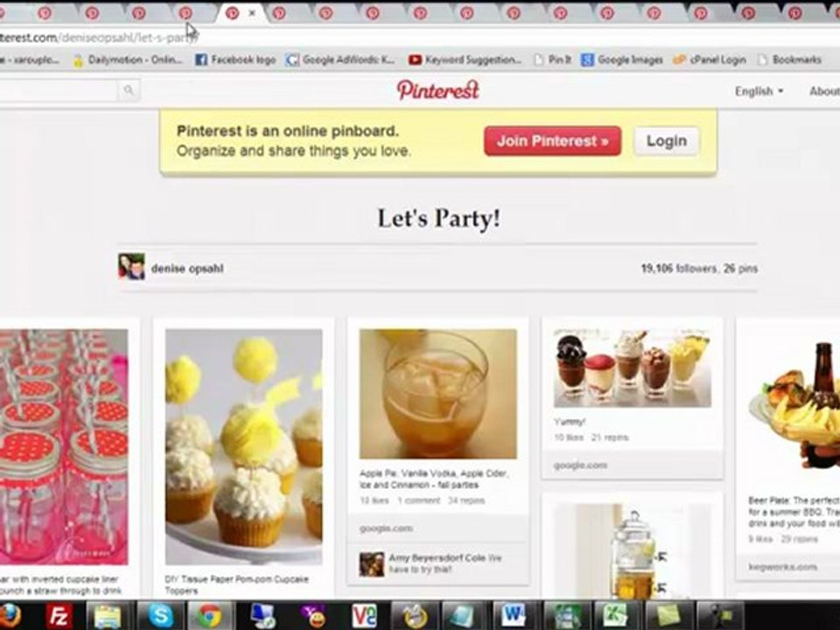Click denise opsahl's profile avatar
The image size is (840, 630).
(131, 267)
